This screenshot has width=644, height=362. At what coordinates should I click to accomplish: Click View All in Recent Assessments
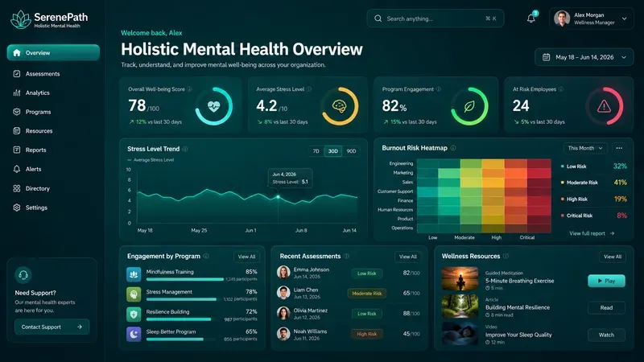point(408,257)
